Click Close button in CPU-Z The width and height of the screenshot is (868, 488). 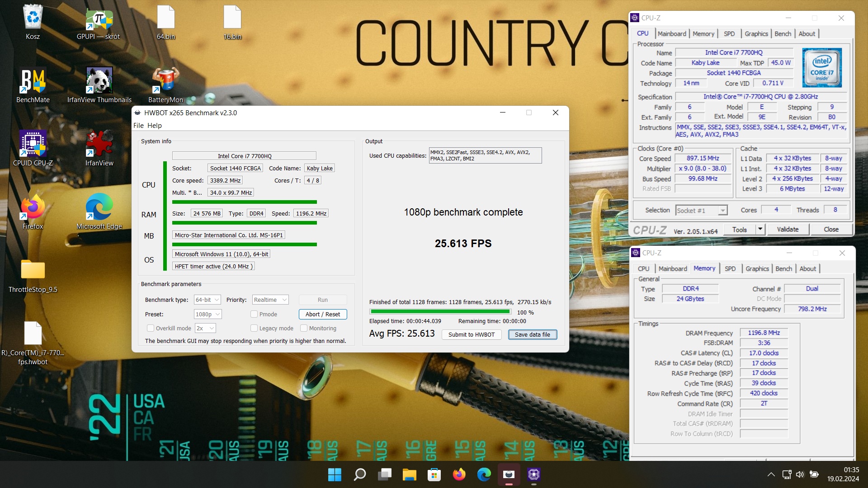point(831,229)
